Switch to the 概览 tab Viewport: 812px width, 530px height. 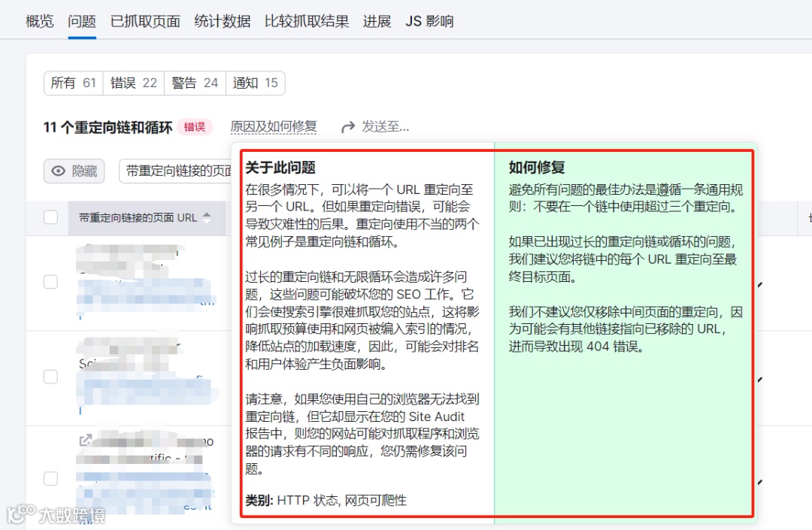(38, 21)
